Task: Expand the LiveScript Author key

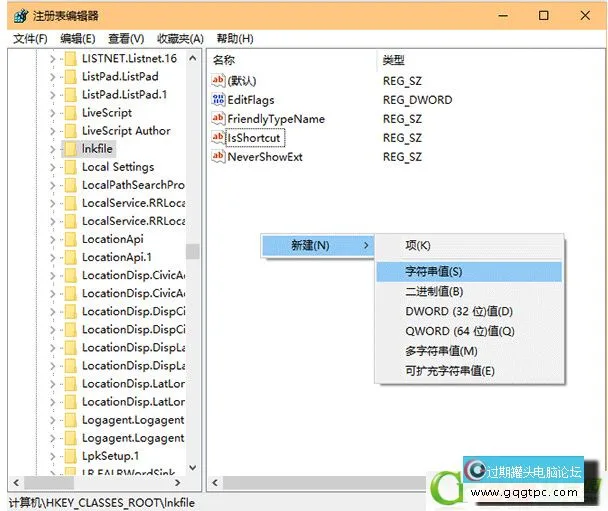Action: pos(53,131)
